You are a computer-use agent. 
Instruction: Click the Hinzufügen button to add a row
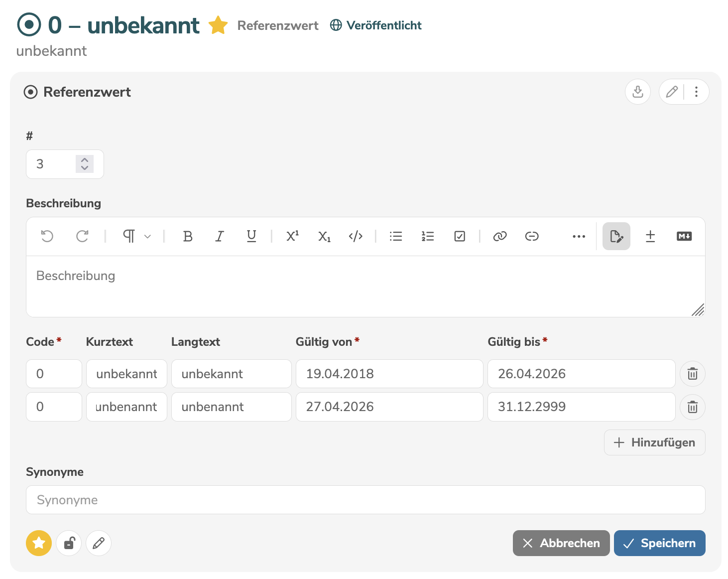[655, 442]
